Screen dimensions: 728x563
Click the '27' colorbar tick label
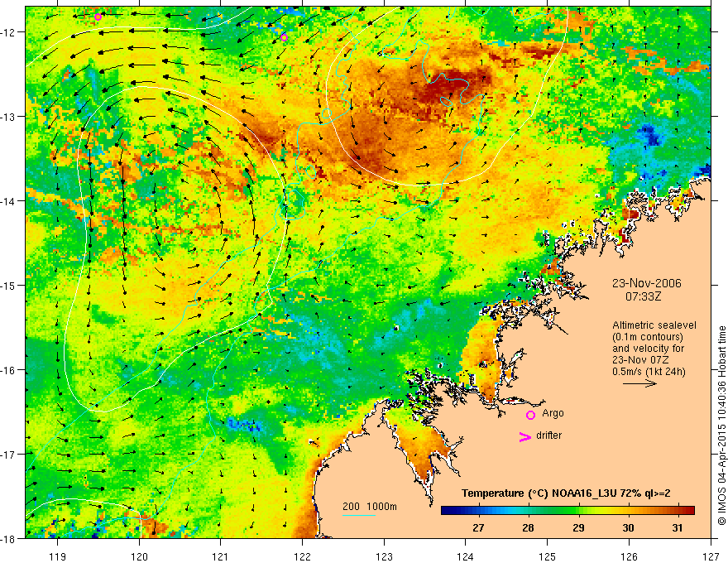tap(478, 527)
